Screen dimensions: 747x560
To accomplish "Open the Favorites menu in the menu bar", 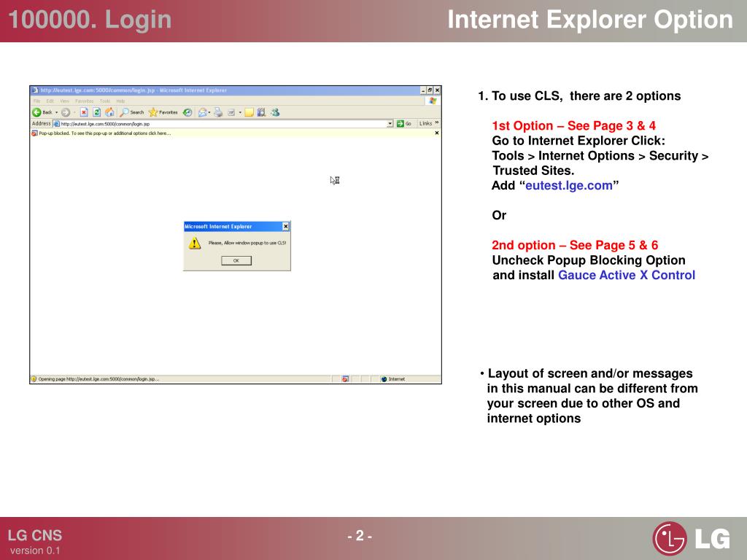I will (x=85, y=101).
